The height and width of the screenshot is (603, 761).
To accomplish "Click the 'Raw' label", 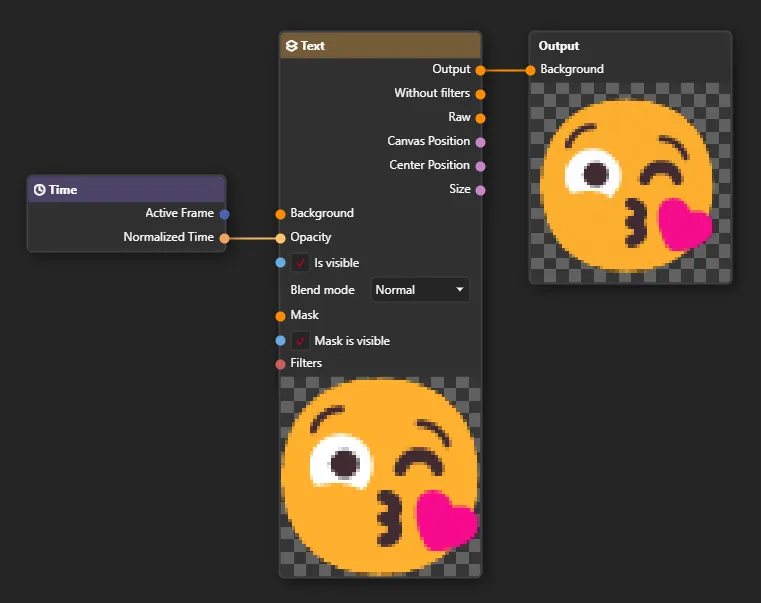I will click(459, 117).
